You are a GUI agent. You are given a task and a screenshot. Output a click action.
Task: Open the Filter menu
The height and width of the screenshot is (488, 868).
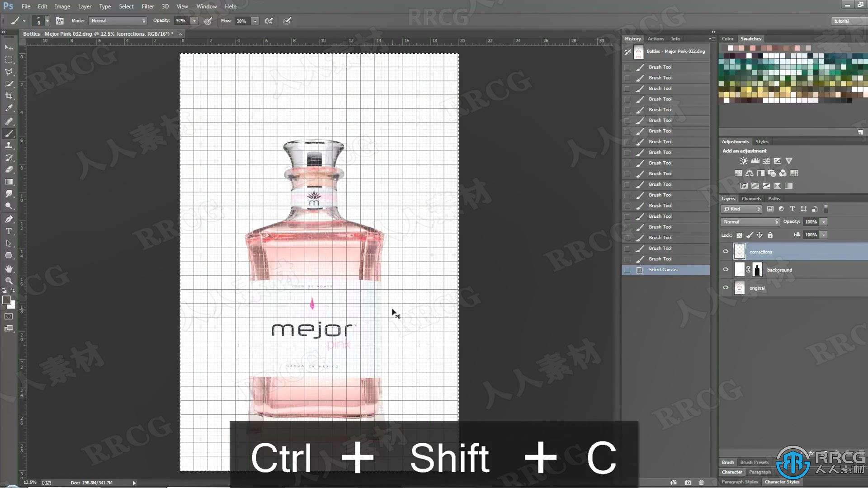(x=148, y=6)
